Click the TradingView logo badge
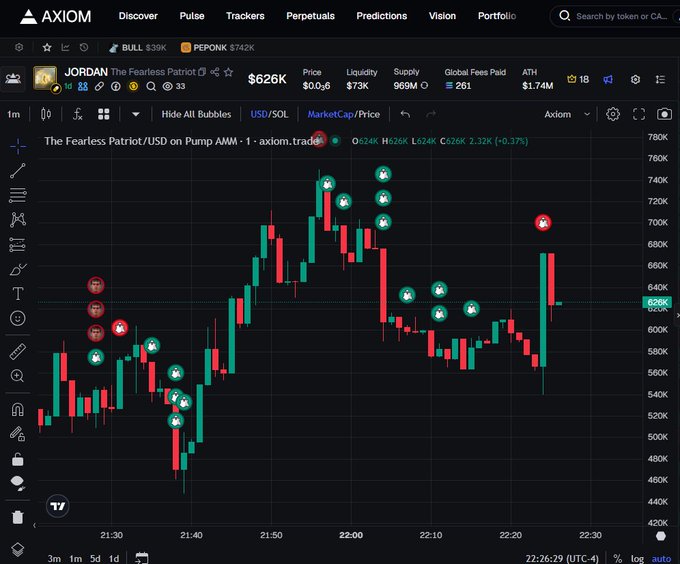The image size is (680, 564). coord(58,506)
